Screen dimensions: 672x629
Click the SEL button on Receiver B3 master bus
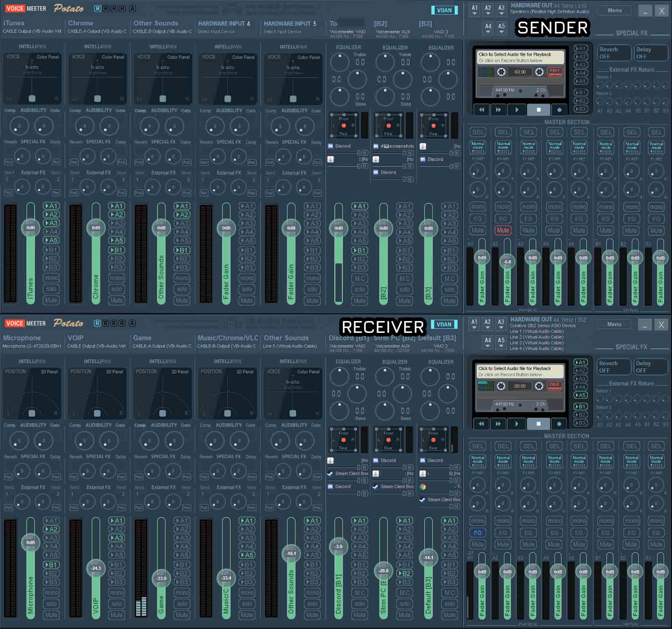(x=656, y=446)
